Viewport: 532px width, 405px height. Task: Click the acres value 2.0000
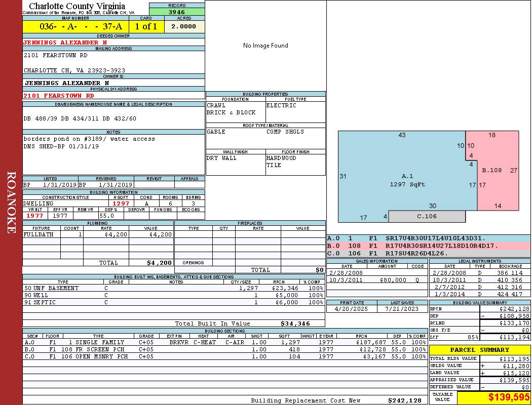coord(184,26)
